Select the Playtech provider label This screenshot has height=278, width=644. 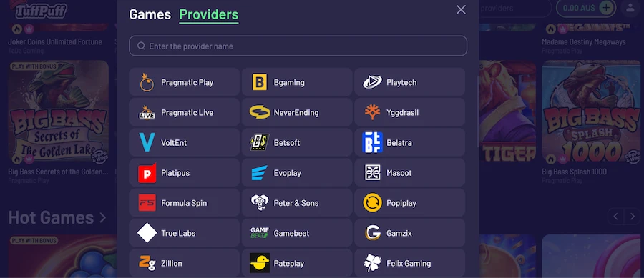[401, 82]
